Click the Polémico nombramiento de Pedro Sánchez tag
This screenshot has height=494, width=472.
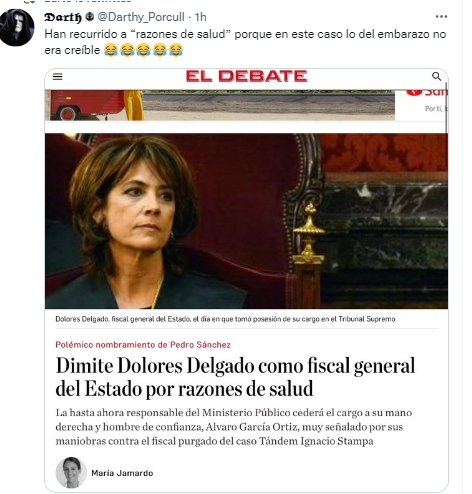tap(143, 345)
